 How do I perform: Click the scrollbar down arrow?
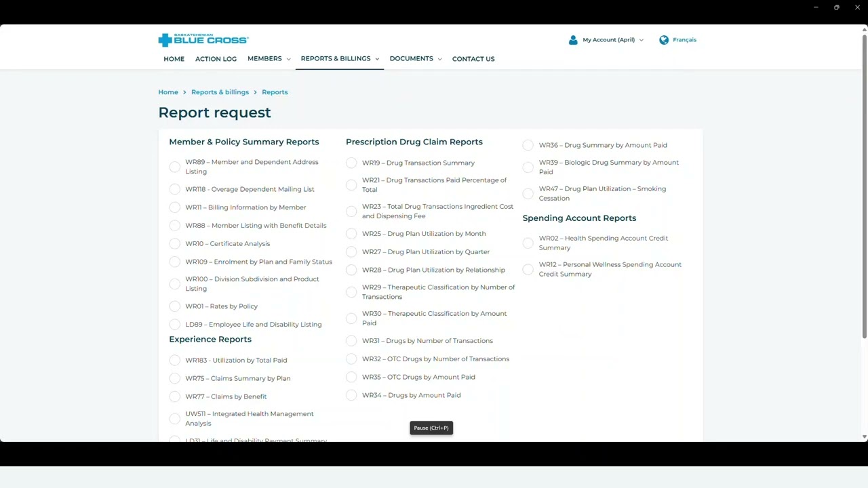point(864,437)
